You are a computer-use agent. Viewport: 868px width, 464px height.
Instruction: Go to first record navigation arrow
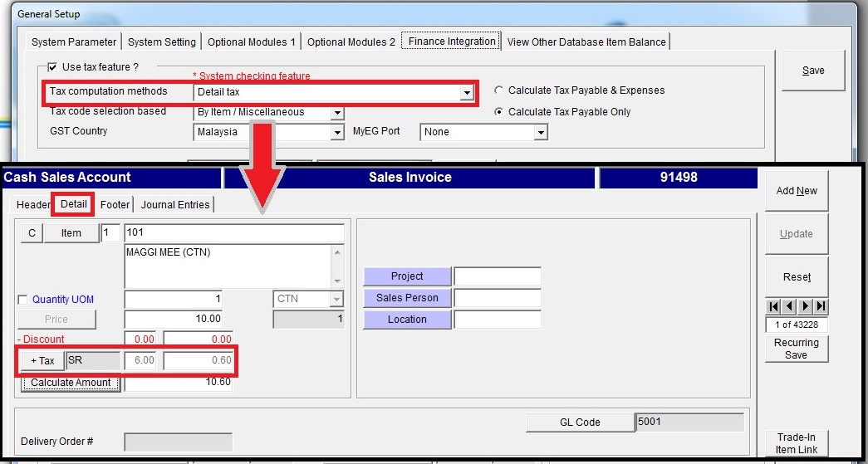point(772,306)
